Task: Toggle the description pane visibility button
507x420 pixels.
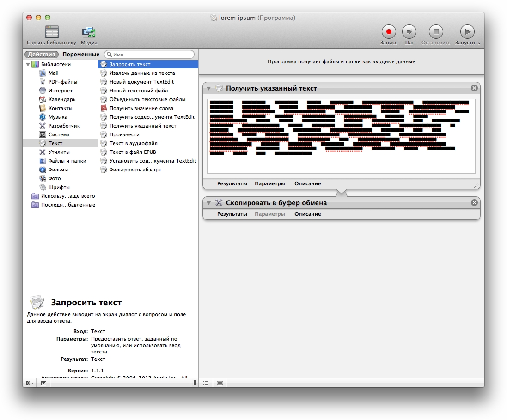Action: tap(43, 383)
